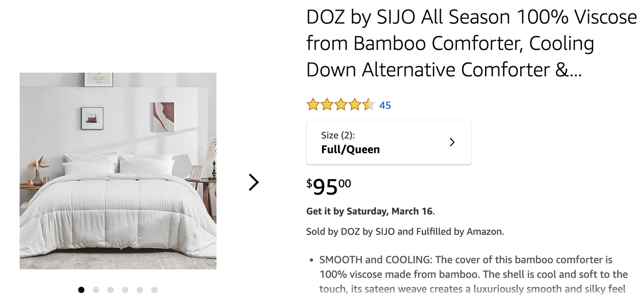644x303 pixels.
Task: Click the 4.5-star rating icons
Action: (x=341, y=105)
